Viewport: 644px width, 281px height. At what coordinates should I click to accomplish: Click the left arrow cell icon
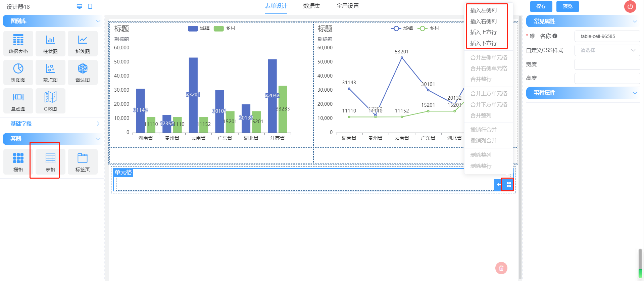click(x=499, y=184)
